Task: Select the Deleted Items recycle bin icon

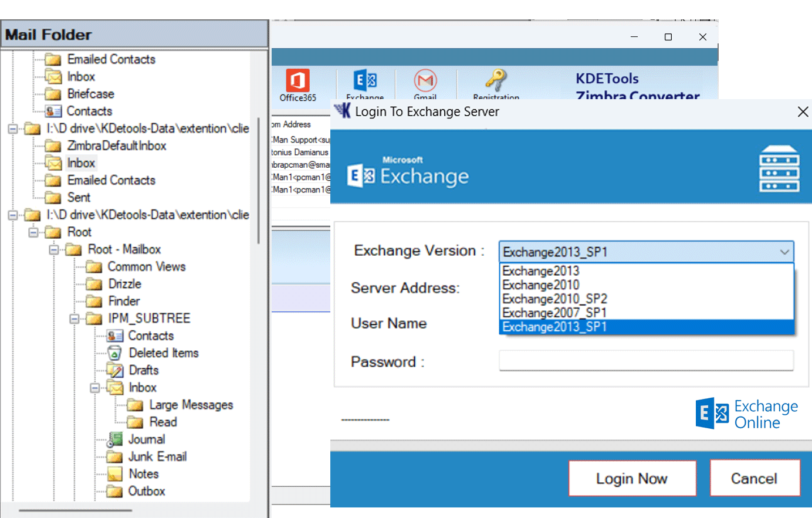Action: pyautogui.click(x=114, y=353)
